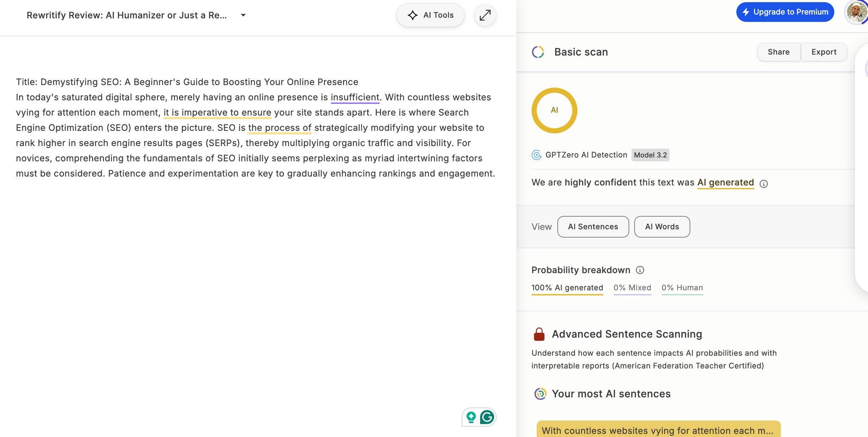Select the 0% Human tab
This screenshot has height=437, width=868.
click(682, 288)
